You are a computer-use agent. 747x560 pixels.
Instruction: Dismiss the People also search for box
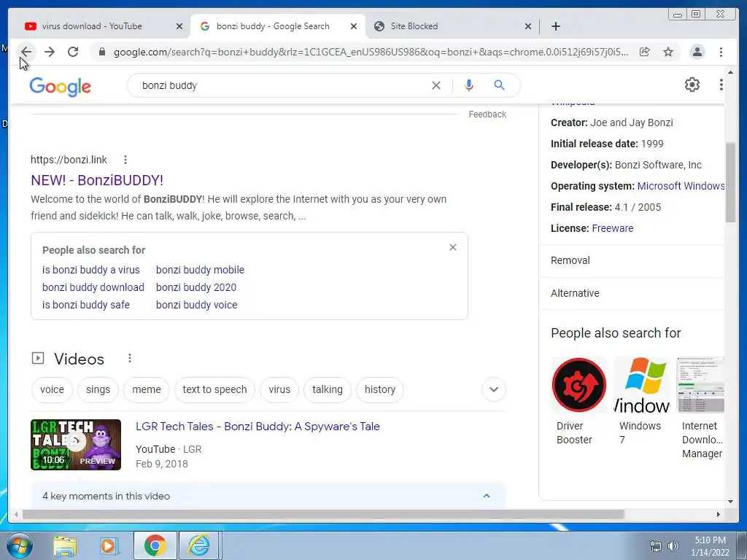(453, 247)
